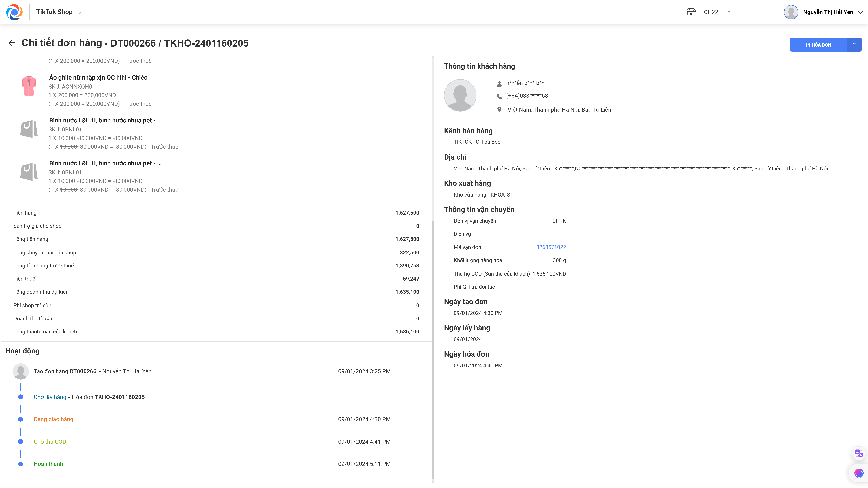Click first Bình nước L&L product thumbnail
The width and height of the screenshot is (868, 488).
(x=29, y=129)
